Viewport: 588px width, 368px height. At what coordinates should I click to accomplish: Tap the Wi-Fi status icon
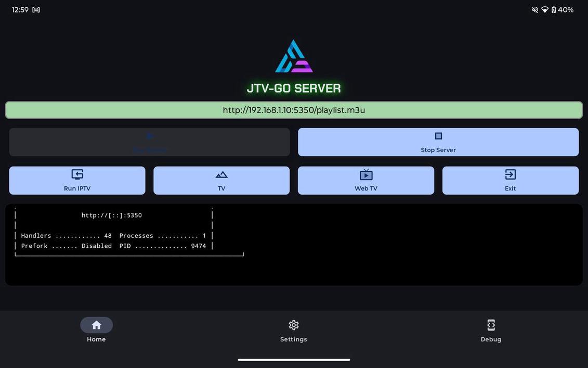click(545, 10)
